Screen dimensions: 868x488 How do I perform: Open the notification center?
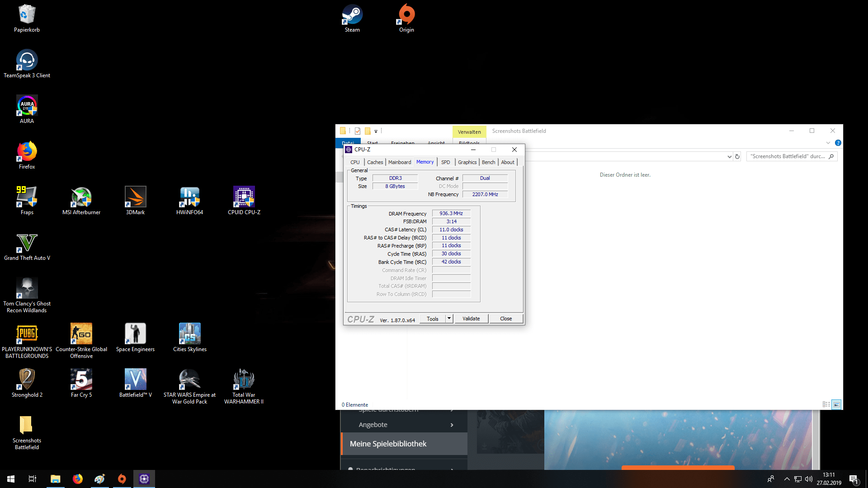(x=854, y=479)
